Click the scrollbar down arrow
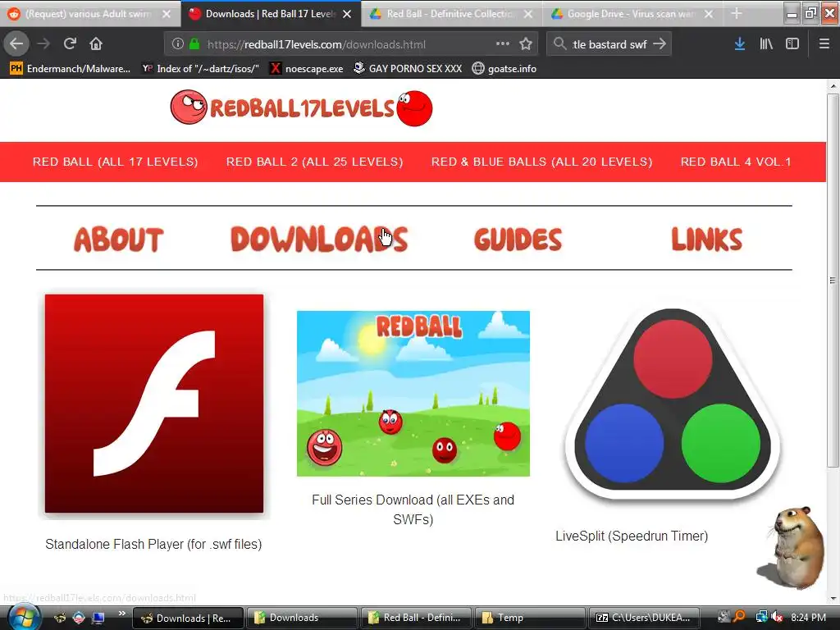 [x=833, y=598]
